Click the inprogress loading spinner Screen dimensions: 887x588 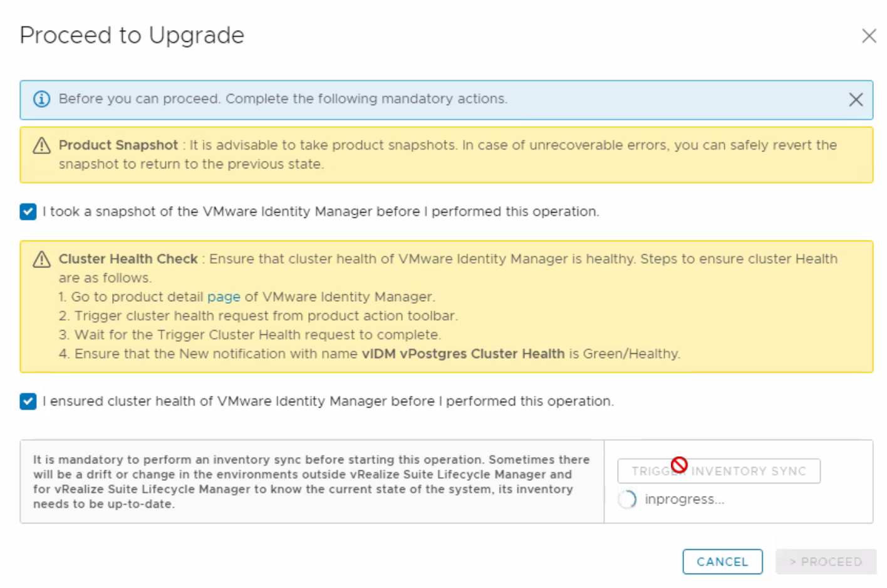coord(627,499)
